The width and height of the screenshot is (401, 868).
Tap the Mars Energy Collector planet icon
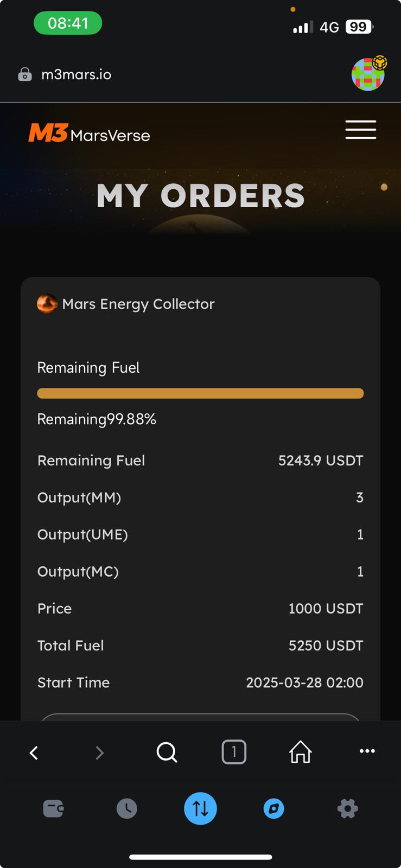pos(47,304)
